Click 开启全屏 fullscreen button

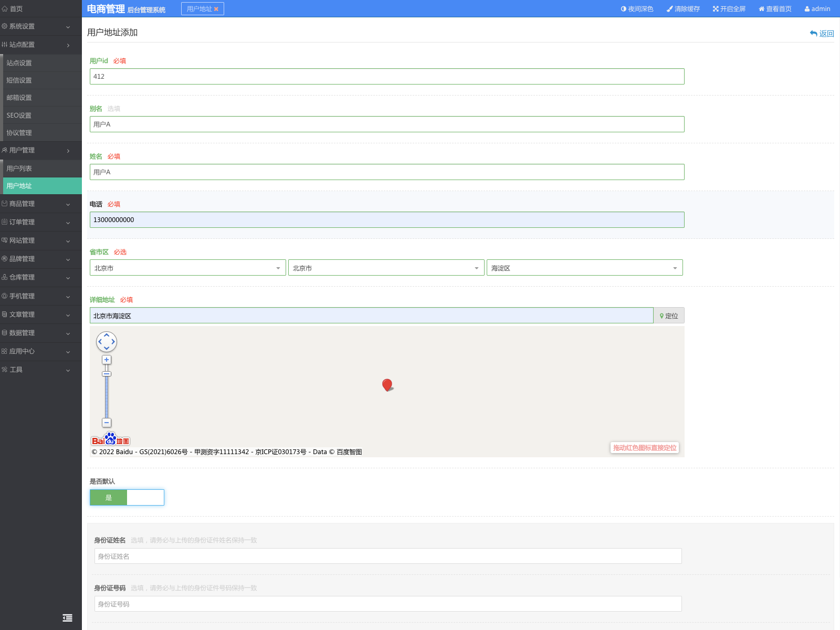point(729,9)
